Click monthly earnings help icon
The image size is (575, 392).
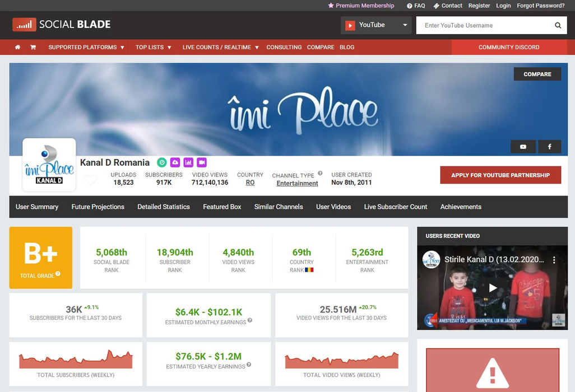click(x=250, y=320)
